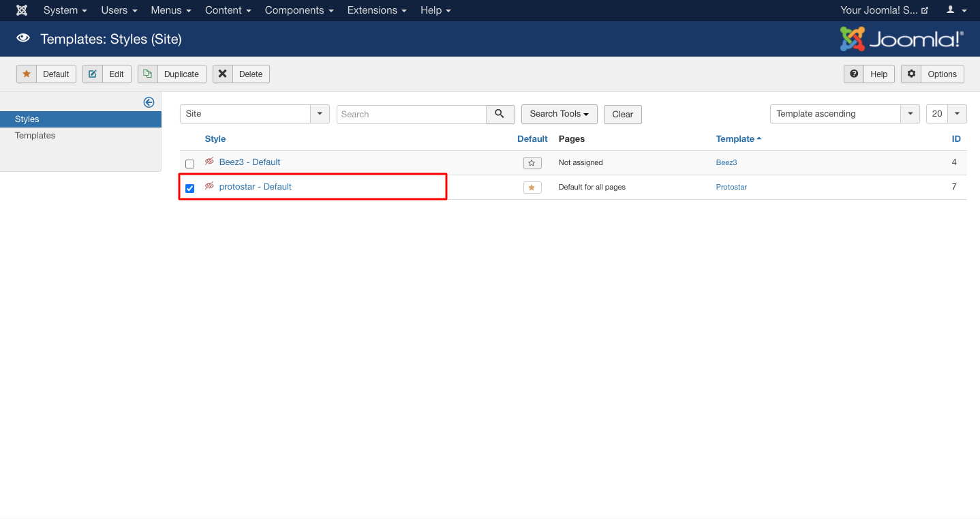Click 'Default for all pages' text
The width and height of the screenshot is (980, 519).
pyautogui.click(x=592, y=187)
